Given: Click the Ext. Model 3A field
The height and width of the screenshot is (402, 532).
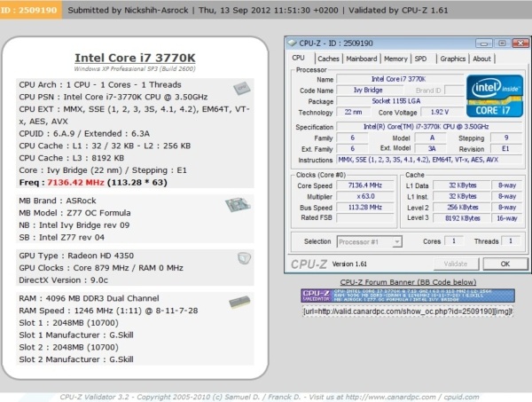Looking at the screenshot, I should (431, 149).
